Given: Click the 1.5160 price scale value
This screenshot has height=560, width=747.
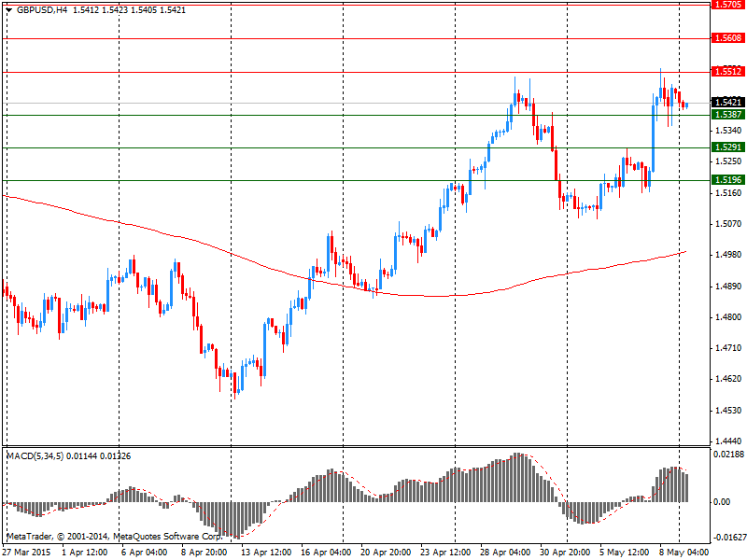Looking at the screenshot, I should click(x=728, y=193).
